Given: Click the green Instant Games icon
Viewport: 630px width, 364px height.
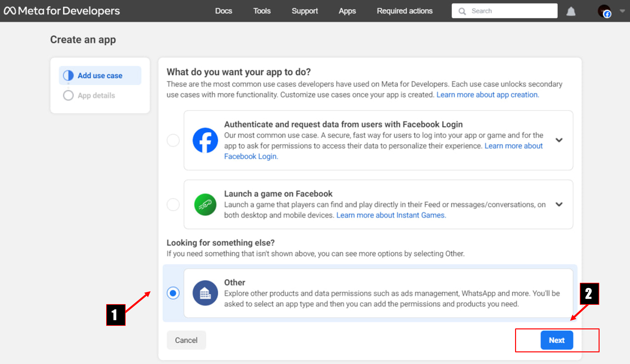Looking at the screenshot, I should coord(205,204).
